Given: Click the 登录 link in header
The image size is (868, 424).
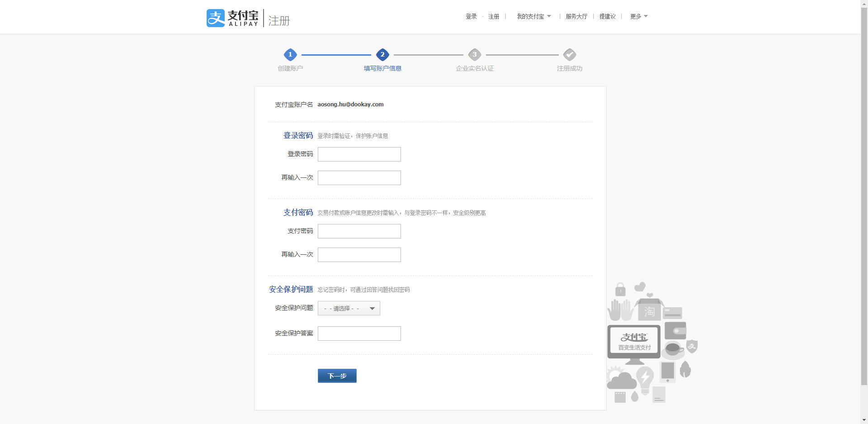Looking at the screenshot, I should pyautogui.click(x=471, y=16).
